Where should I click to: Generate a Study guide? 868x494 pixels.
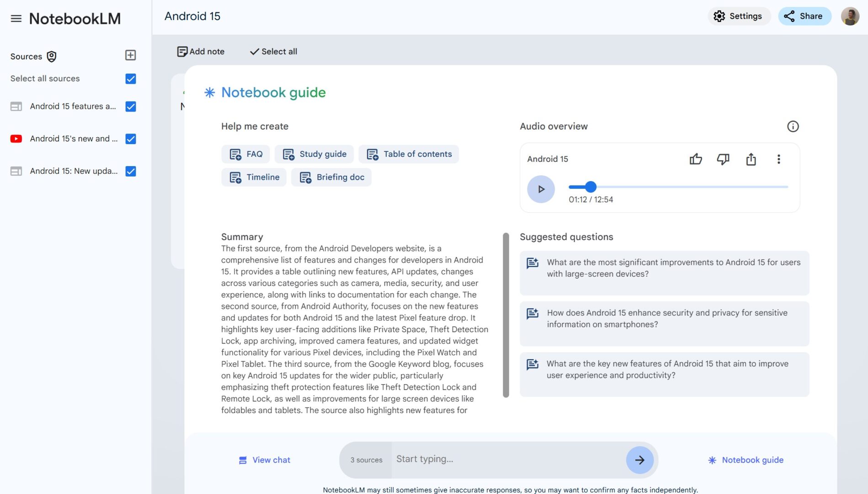pyautogui.click(x=314, y=154)
